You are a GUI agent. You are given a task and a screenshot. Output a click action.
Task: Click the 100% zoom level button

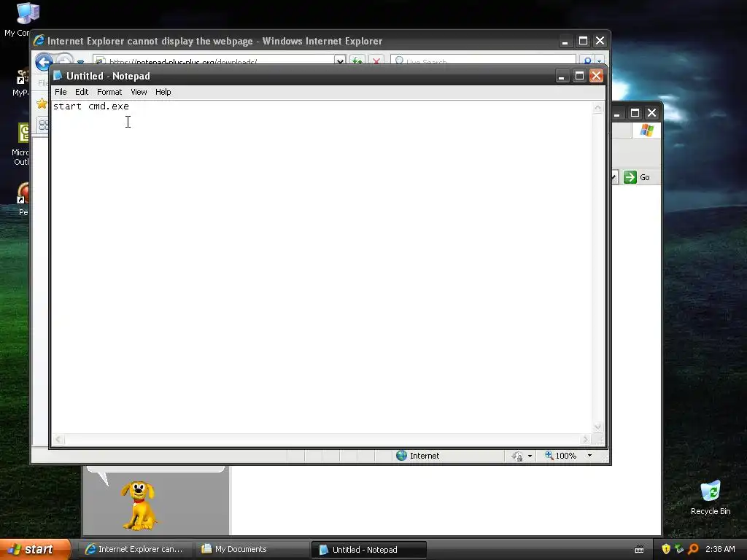(561, 456)
